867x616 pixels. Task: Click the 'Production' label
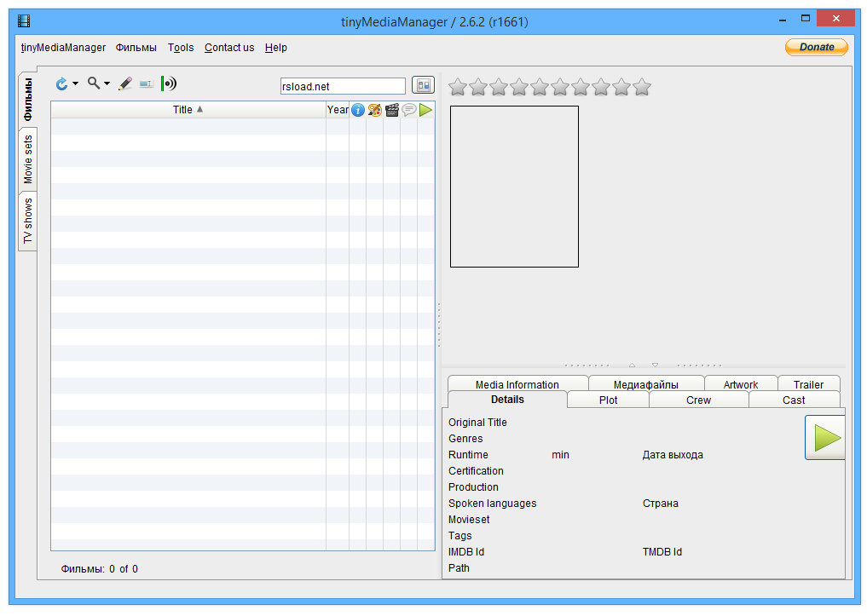pos(473,486)
